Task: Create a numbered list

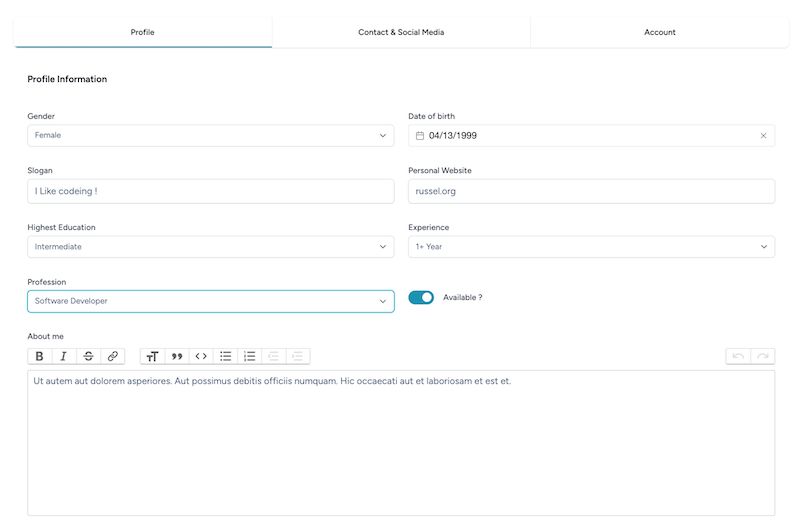Action: pyautogui.click(x=249, y=356)
